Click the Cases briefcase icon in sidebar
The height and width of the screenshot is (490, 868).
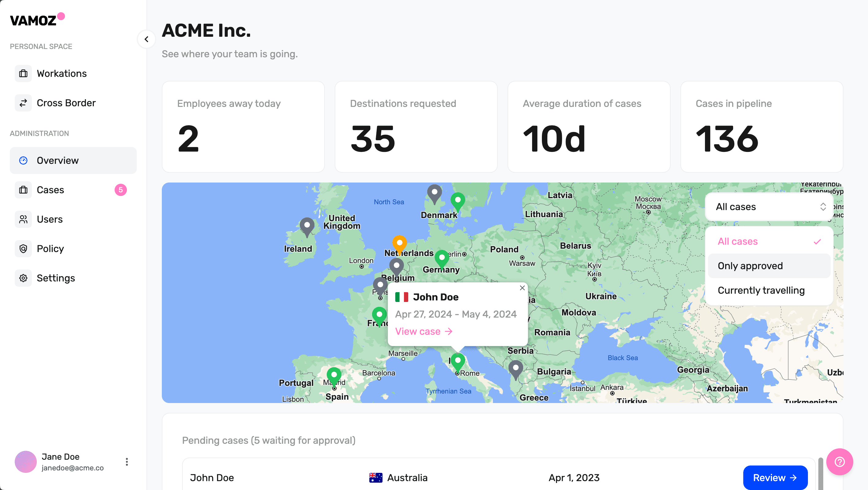coord(23,190)
